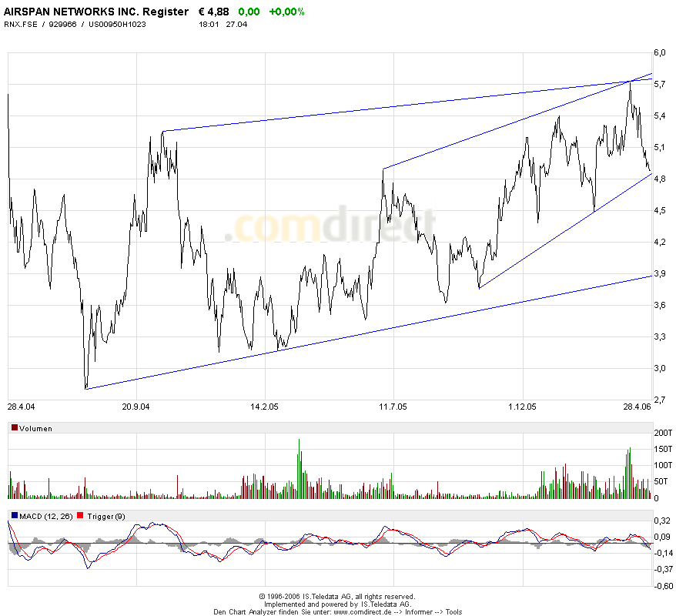The image size is (676, 616).
Task: Click the ISIN code US00950H1023
Action: pos(117,24)
